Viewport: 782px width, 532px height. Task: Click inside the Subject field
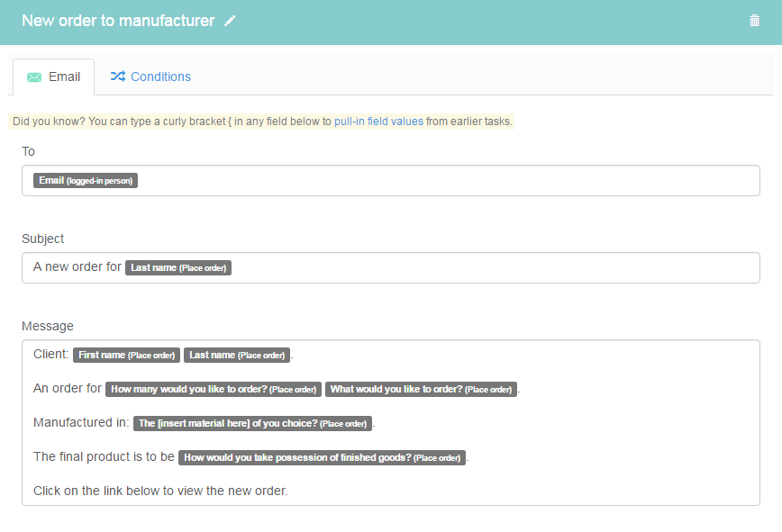pos(390,268)
